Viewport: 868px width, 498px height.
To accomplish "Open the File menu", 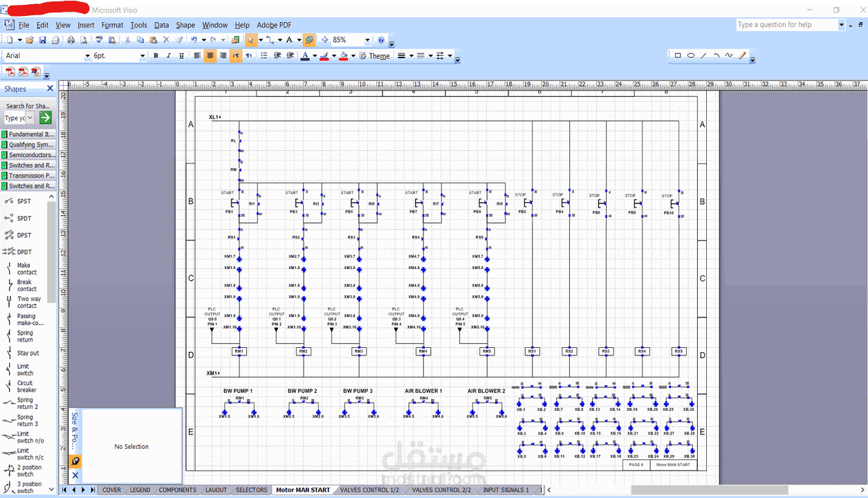I will [x=24, y=25].
